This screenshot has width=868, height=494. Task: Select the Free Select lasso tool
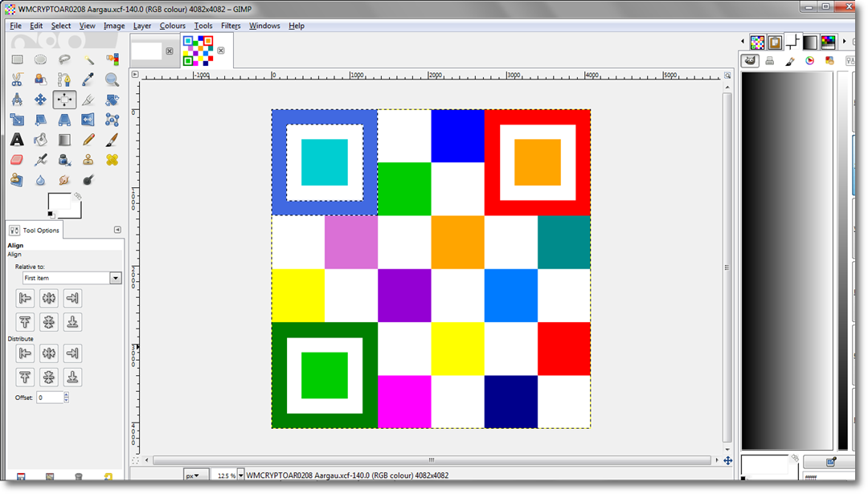click(64, 59)
